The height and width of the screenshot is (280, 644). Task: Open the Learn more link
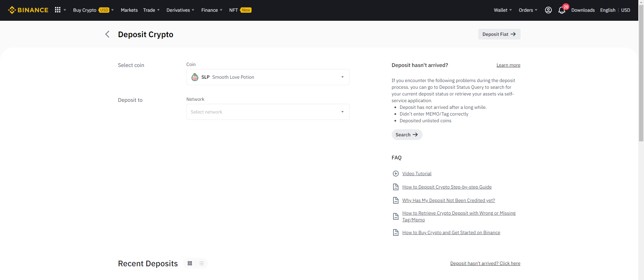click(x=508, y=65)
